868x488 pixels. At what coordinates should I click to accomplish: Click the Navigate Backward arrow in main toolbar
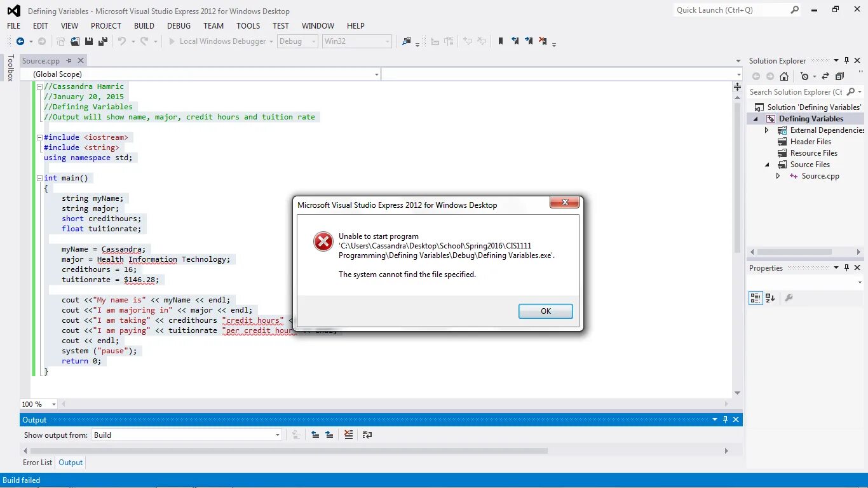pos(20,41)
